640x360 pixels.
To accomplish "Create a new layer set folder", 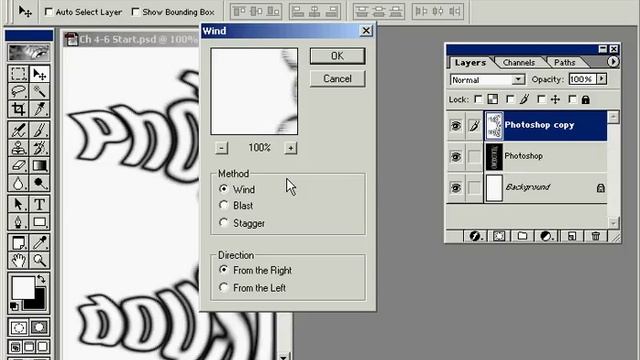I will (x=522, y=236).
